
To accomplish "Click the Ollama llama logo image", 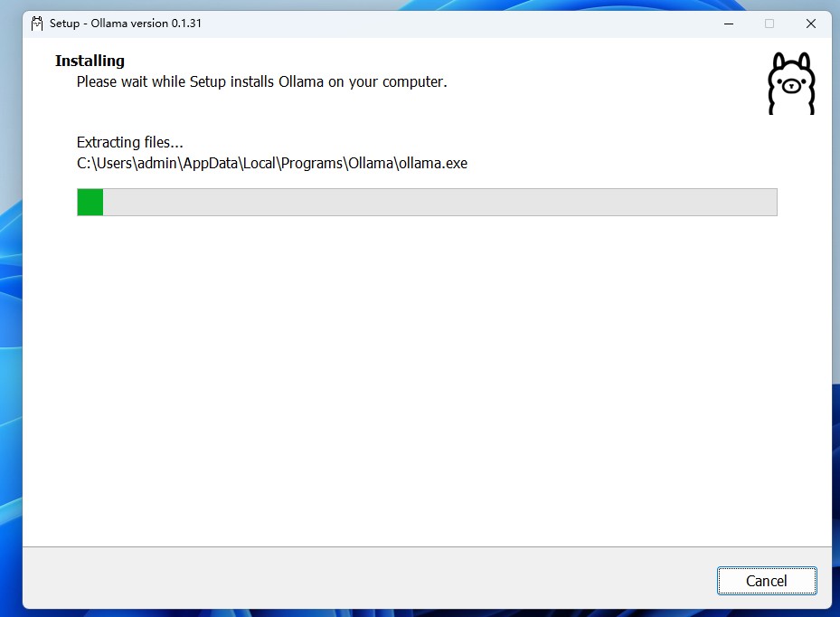I will [x=791, y=83].
